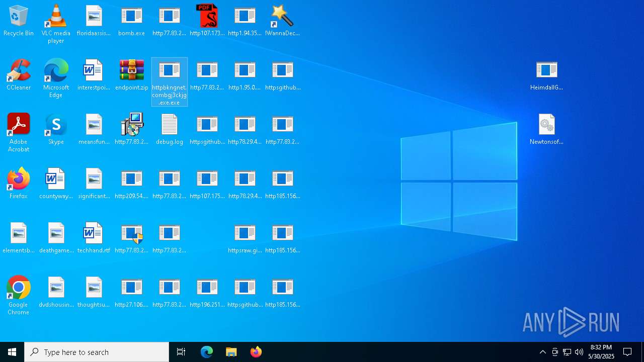Select the Recycle Bin desktop icon
The width and height of the screenshot is (644, 362).
coord(19,21)
